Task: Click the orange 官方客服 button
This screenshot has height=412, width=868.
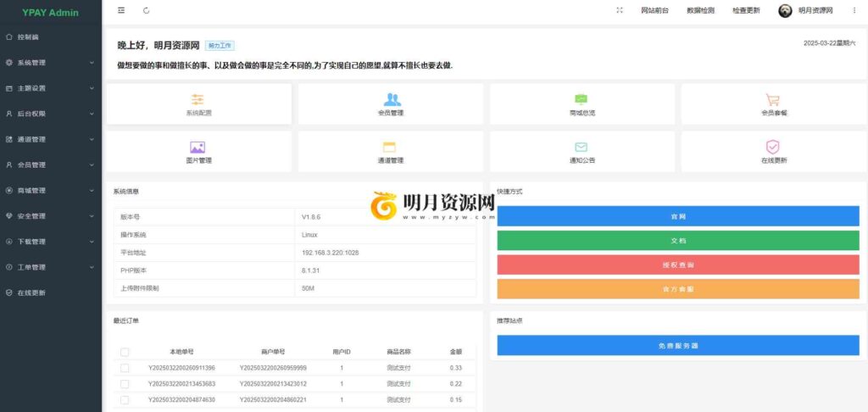Action: pyautogui.click(x=678, y=289)
